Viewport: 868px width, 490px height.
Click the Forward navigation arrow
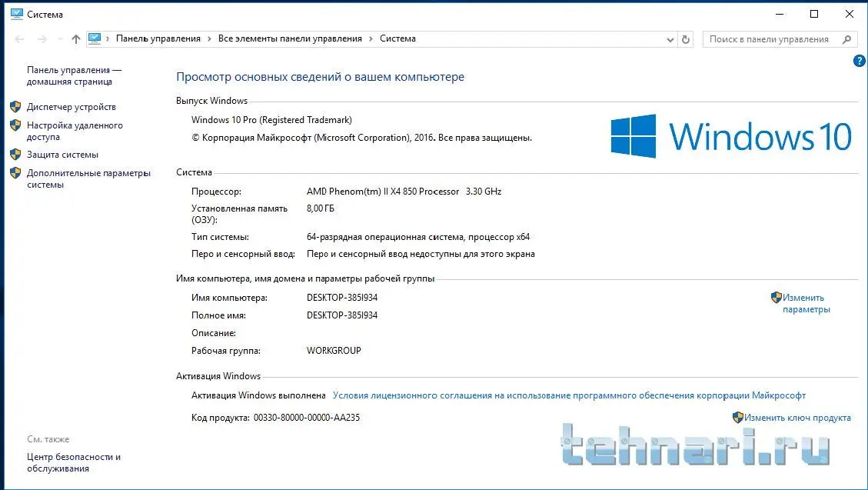click(x=42, y=38)
